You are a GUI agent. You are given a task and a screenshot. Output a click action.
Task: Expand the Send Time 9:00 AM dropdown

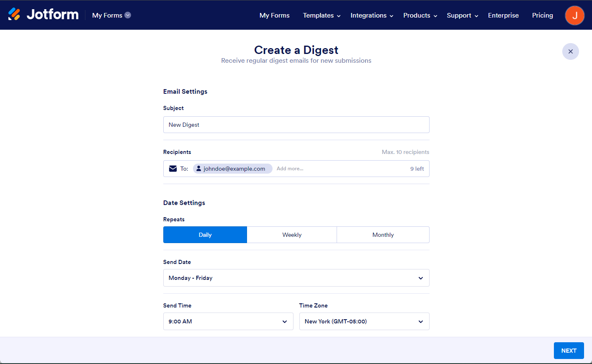[228, 321]
